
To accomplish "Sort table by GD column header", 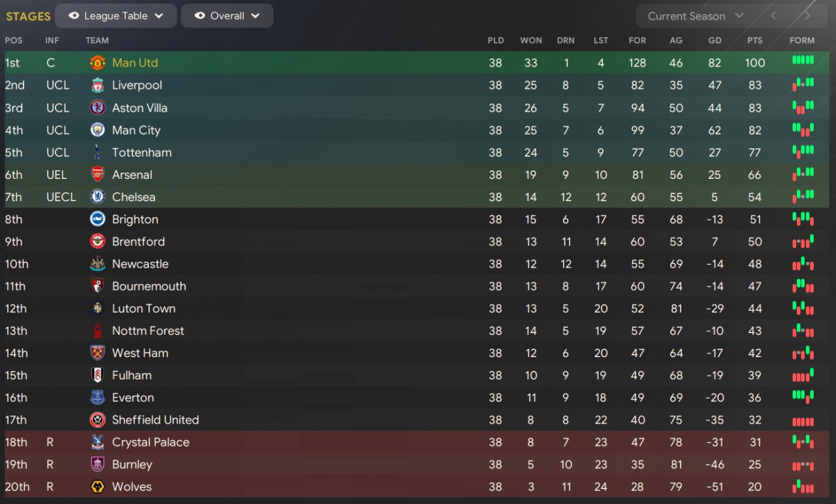I will coord(715,40).
